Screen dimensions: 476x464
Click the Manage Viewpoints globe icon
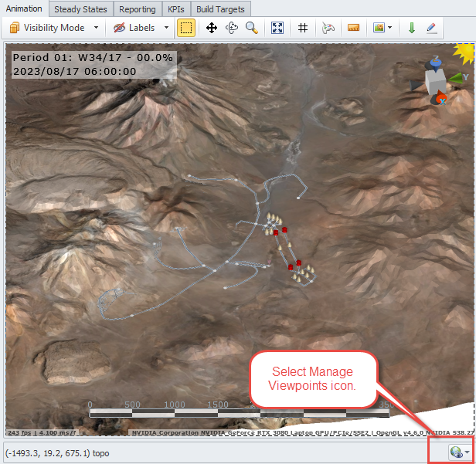point(457,452)
